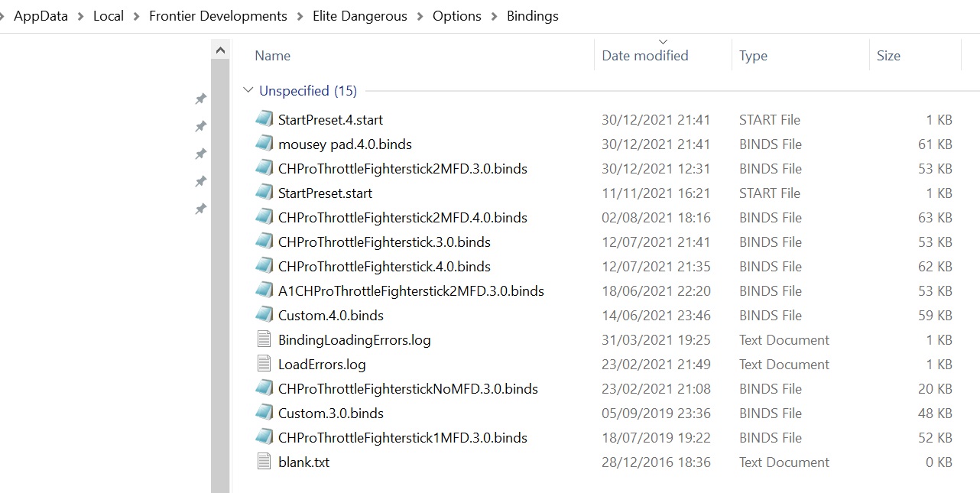Navigate to AppData in the address bar
Viewport: 980px width, 493px height.
click(41, 16)
